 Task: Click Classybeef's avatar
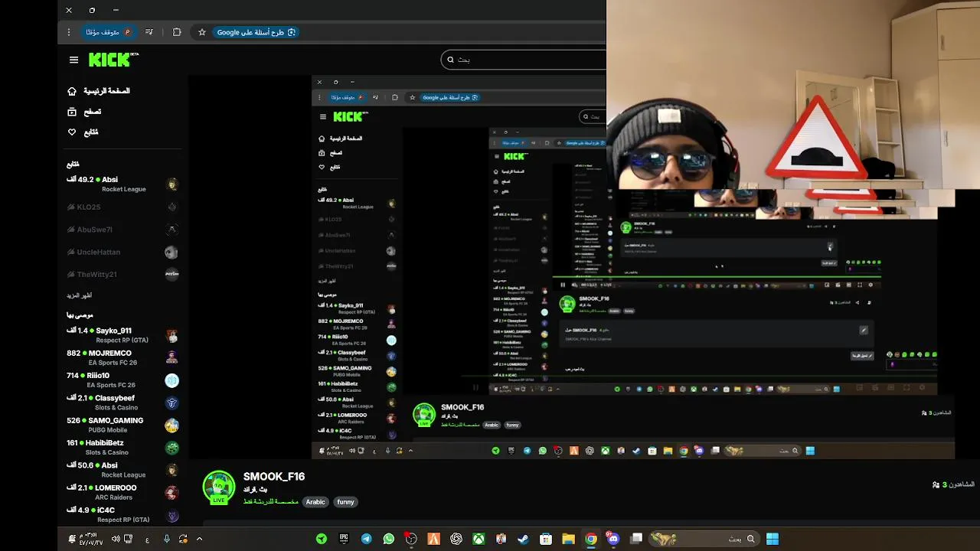coord(171,403)
